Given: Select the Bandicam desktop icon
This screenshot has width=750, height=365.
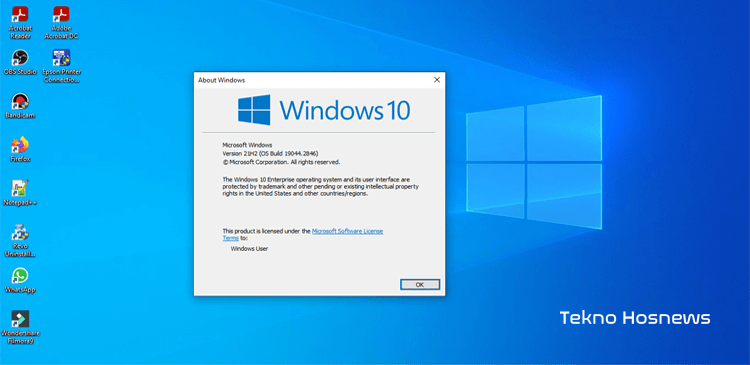Looking at the screenshot, I should point(20,106).
